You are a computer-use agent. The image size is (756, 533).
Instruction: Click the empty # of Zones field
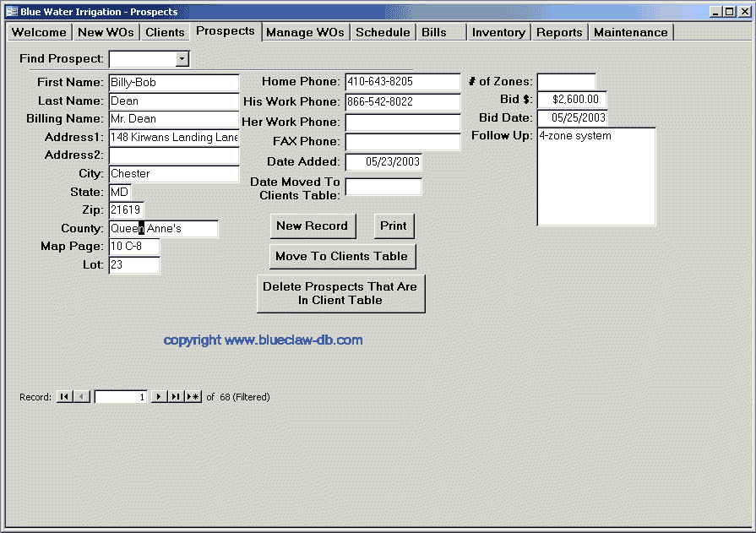click(567, 82)
